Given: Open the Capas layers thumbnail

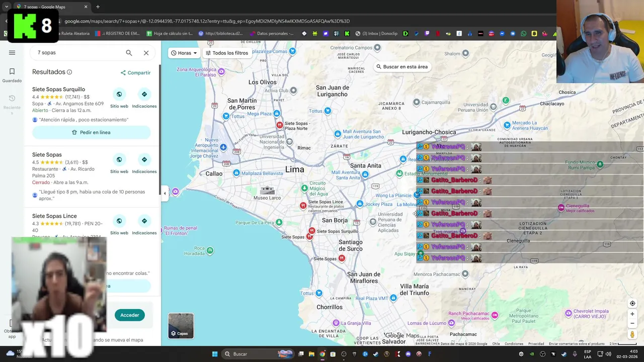Looking at the screenshot, I should click(181, 326).
